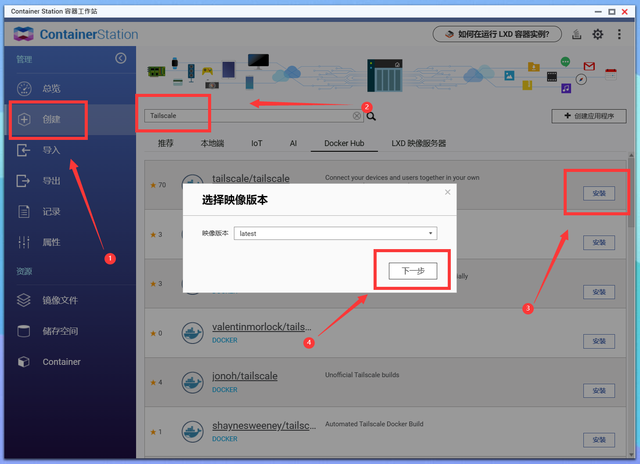
Task: Click the magnifier search icon
Action: [371, 116]
